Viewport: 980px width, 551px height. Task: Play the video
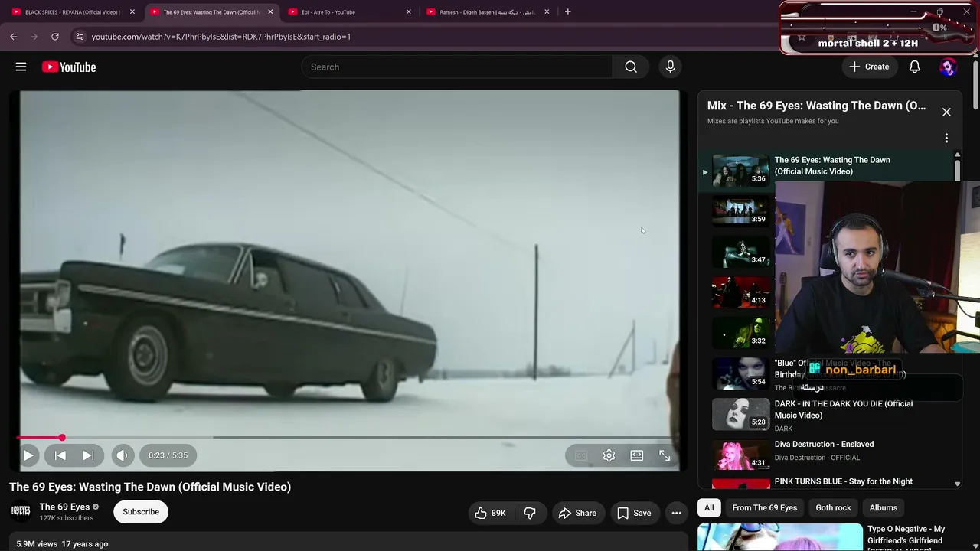[28, 455]
